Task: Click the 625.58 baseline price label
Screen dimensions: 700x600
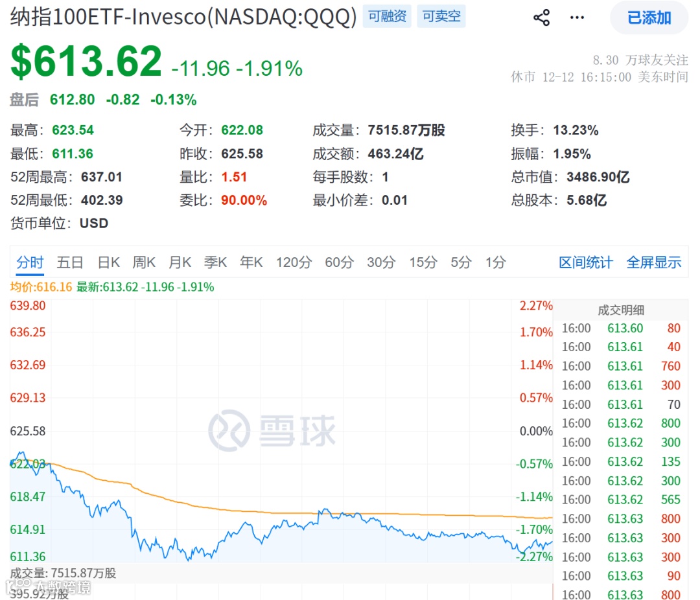Action: tap(28, 432)
